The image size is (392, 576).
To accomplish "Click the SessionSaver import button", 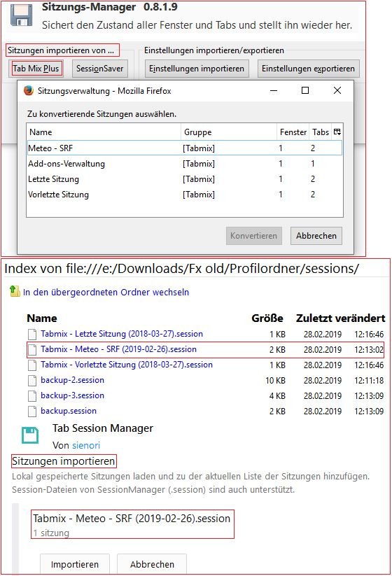I will (x=100, y=69).
